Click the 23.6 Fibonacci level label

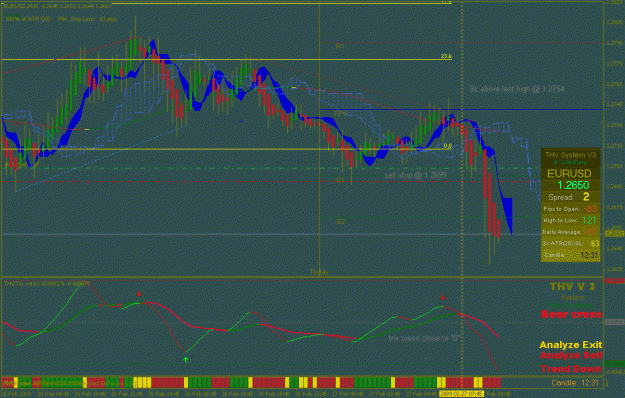pos(446,56)
